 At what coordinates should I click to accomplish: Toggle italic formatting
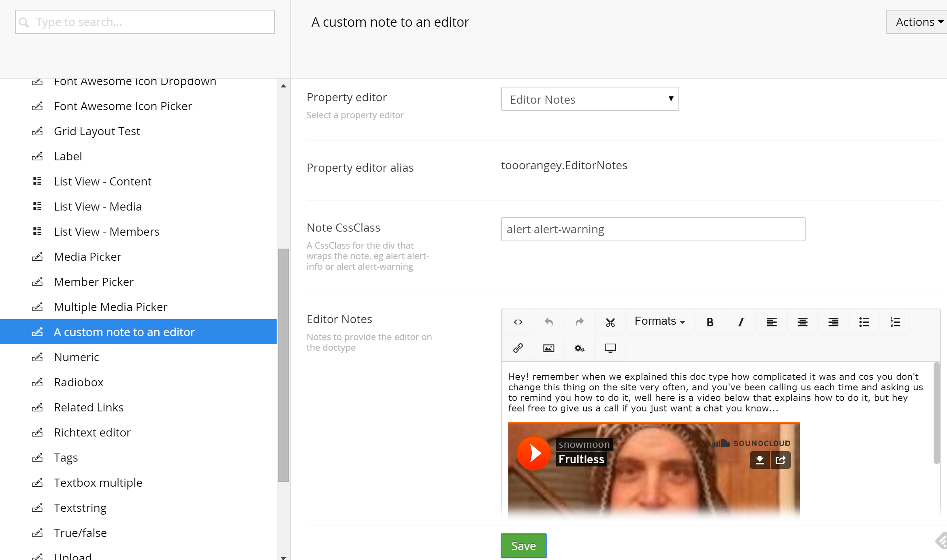(741, 322)
